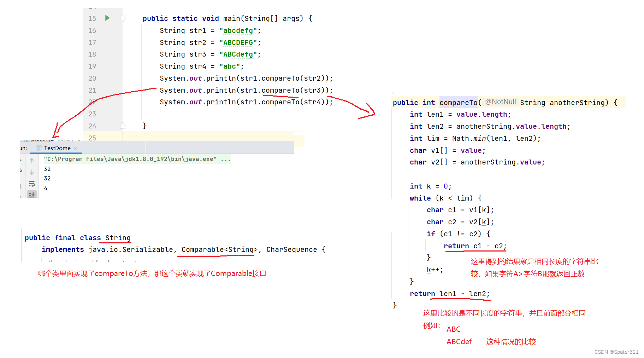Click compareTo in the str1.compareTo(str3) line

[280, 91]
